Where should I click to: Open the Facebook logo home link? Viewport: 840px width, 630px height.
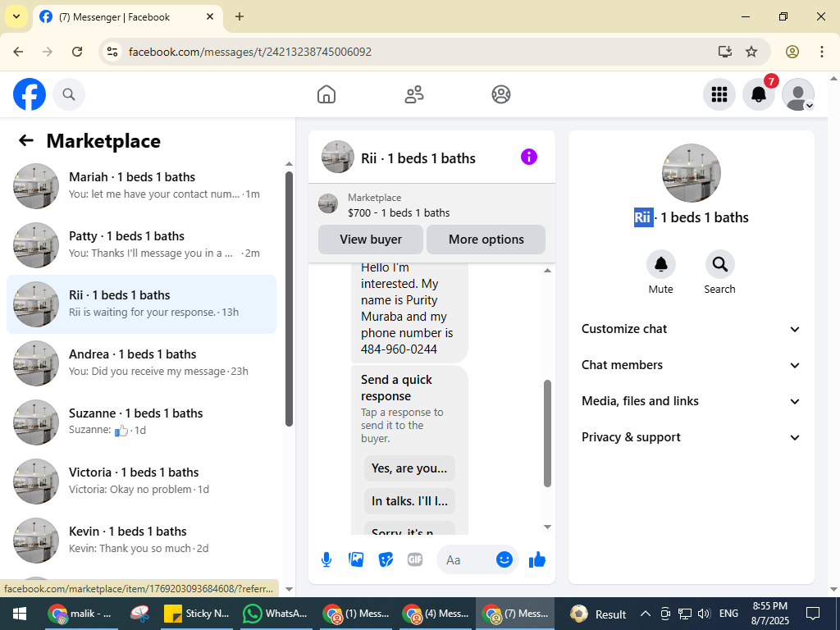click(x=30, y=94)
